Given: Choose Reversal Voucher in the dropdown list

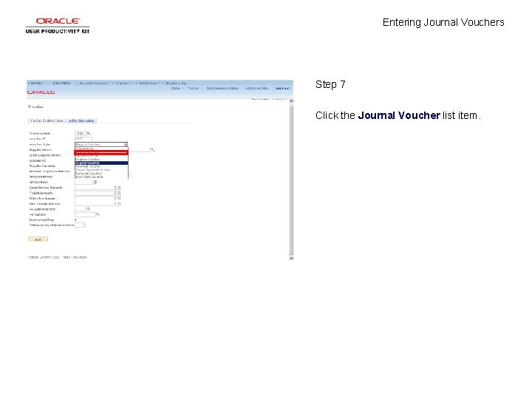Looking at the screenshot, I should tap(101, 166).
